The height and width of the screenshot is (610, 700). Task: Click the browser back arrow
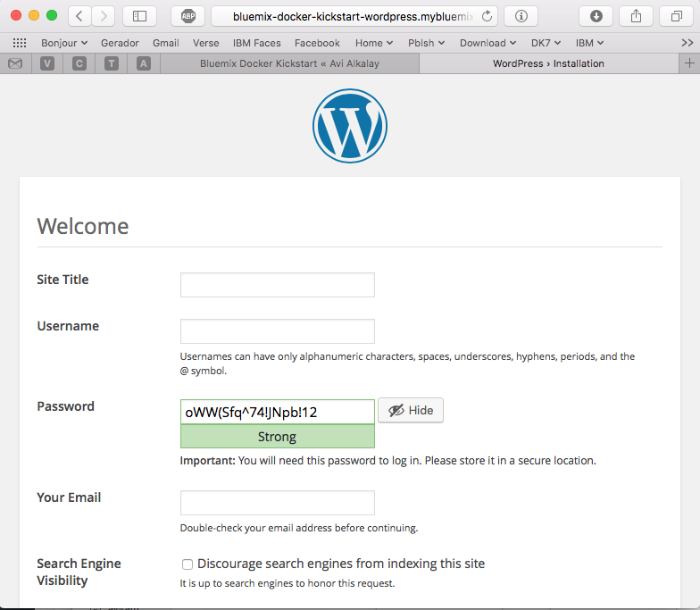point(79,16)
